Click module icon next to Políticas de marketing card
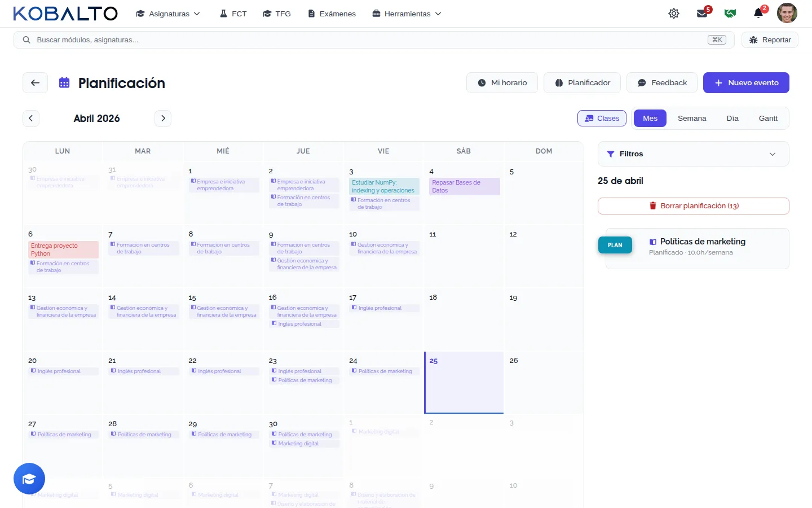 [653, 242]
